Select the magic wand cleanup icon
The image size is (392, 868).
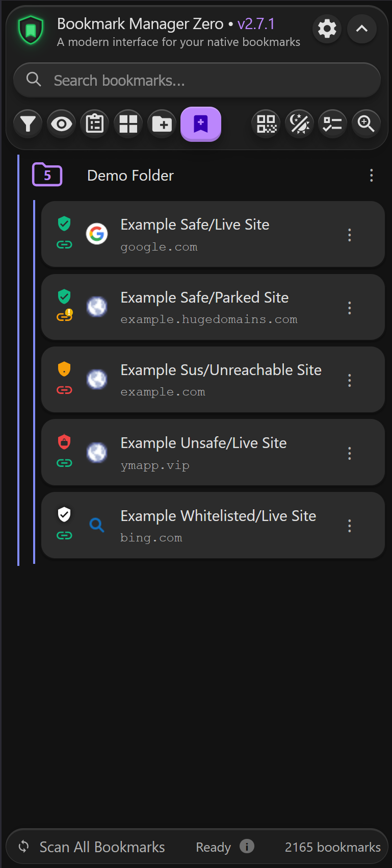(x=299, y=123)
